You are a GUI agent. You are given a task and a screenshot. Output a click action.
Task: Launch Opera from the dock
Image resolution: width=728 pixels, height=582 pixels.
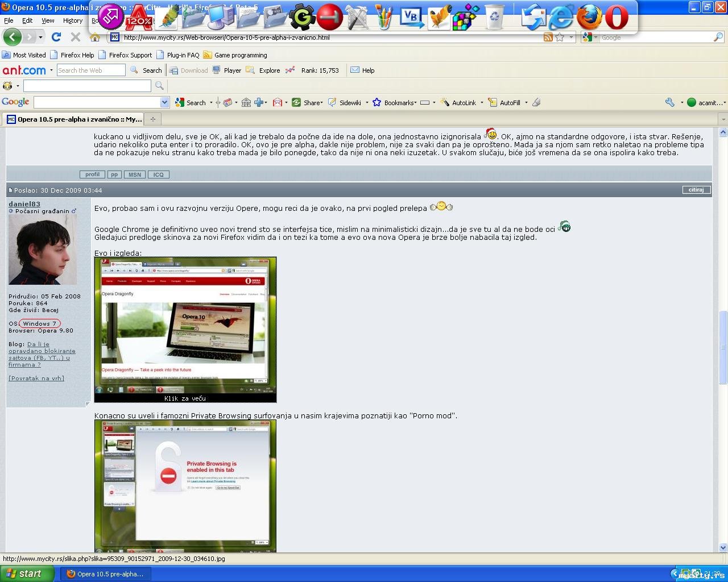(617, 17)
